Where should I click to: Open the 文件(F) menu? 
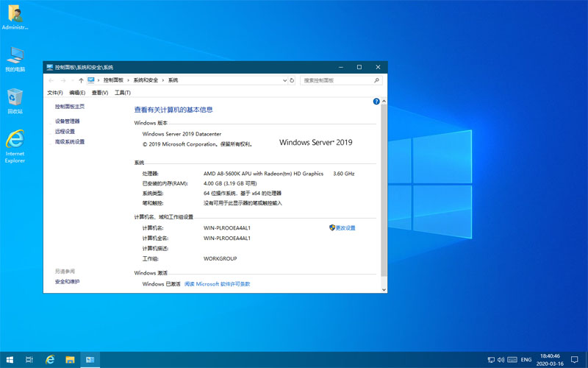pos(54,93)
